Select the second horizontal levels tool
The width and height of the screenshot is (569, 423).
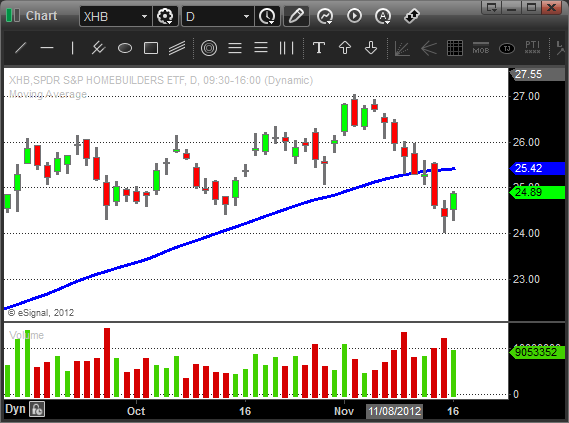261,48
